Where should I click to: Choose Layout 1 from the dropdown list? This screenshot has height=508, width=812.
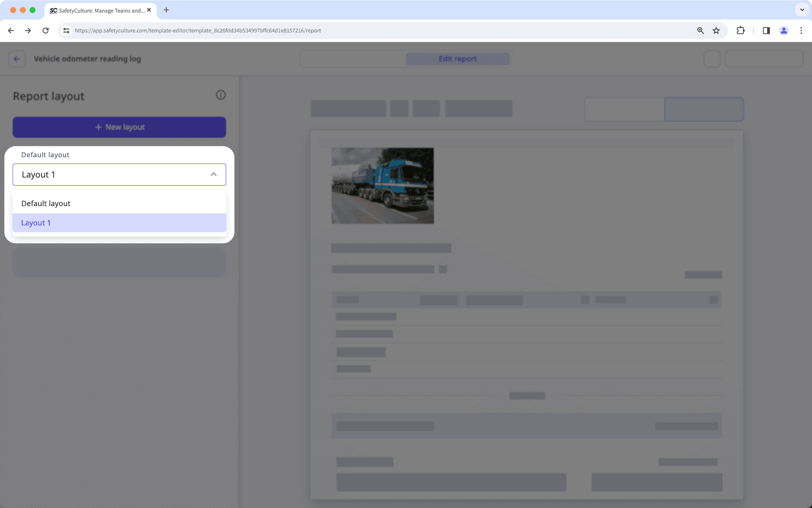(36, 223)
